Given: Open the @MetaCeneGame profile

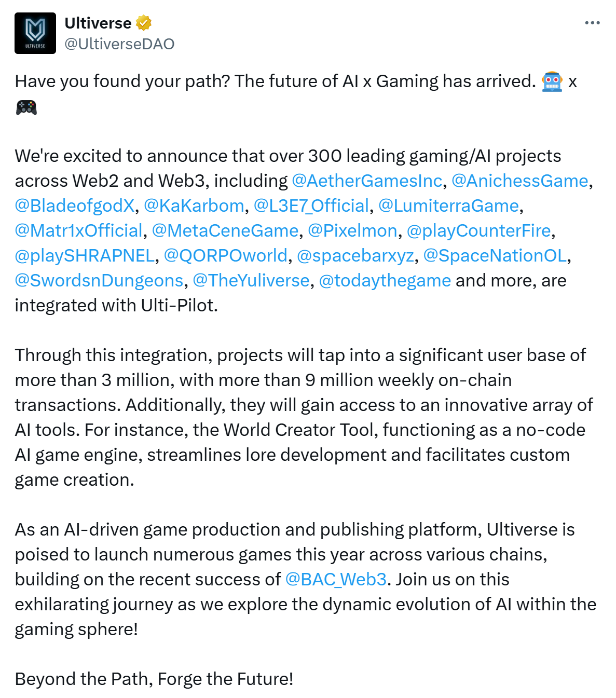Looking at the screenshot, I should point(225,230).
